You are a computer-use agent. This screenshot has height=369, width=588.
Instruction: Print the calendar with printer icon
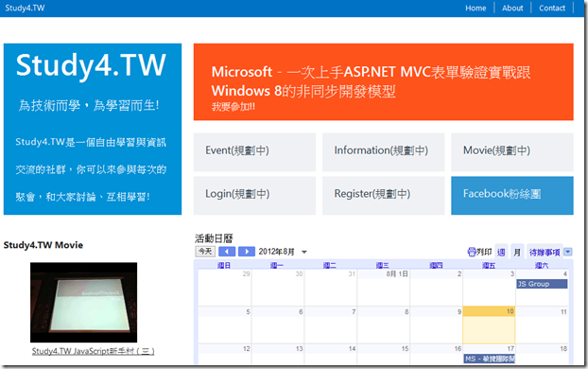tap(472, 252)
